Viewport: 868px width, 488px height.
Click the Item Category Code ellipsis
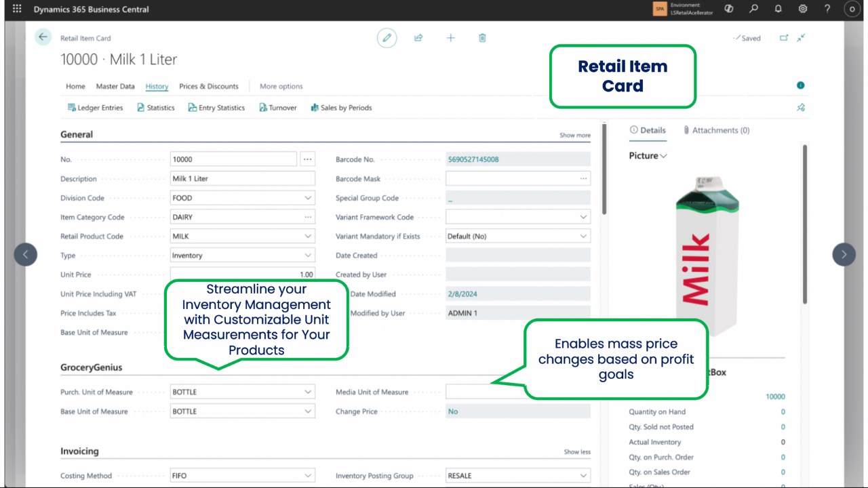point(308,217)
